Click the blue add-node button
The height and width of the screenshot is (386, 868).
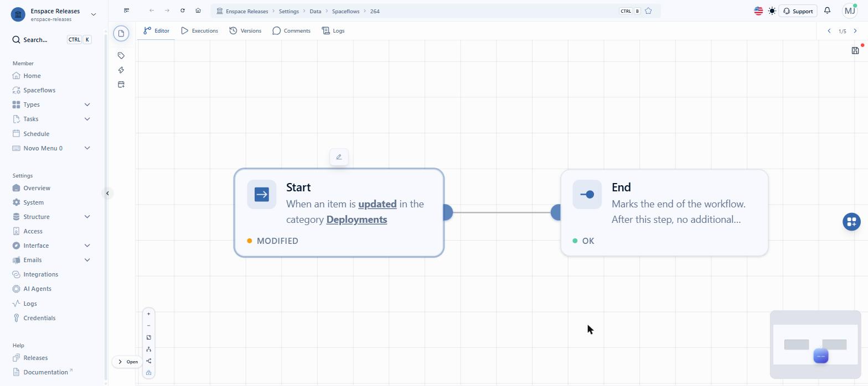(851, 222)
